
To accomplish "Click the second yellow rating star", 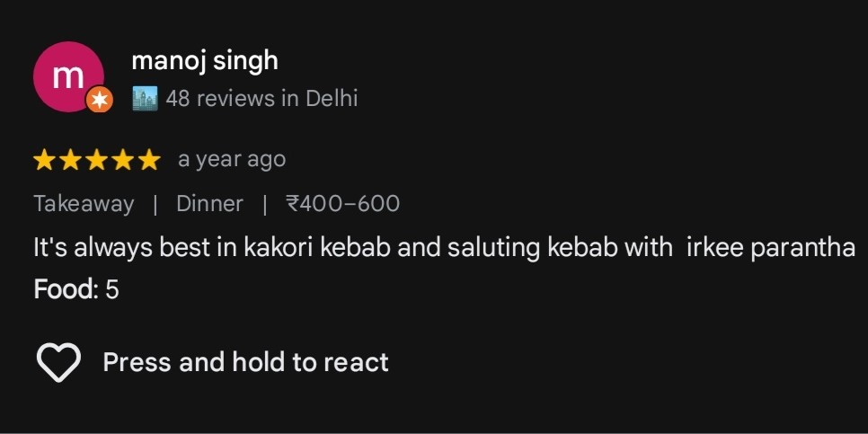I will tap(70, 161).
